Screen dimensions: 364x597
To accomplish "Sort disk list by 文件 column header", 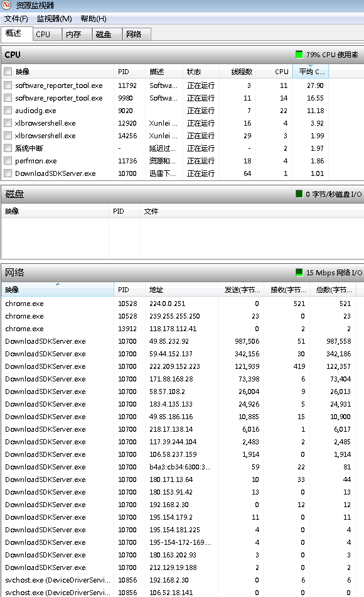I will coord(252,211).
